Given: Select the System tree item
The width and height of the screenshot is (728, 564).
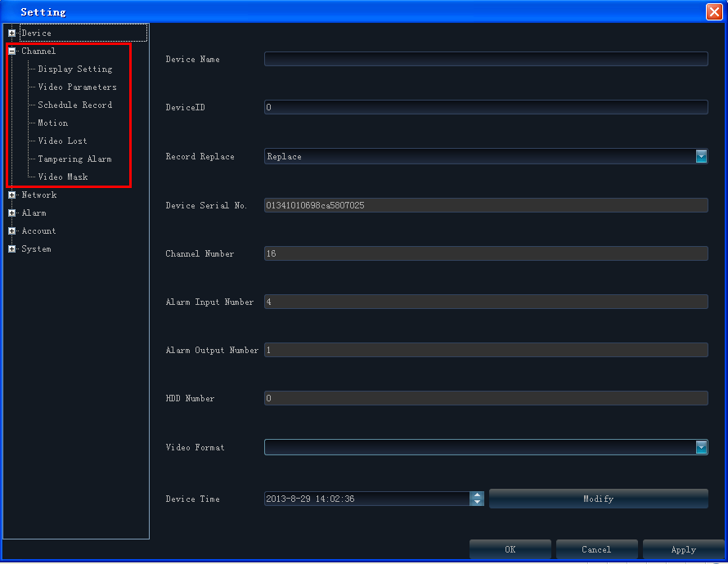Looking at the screenshot, I should [x=36, y=249].
